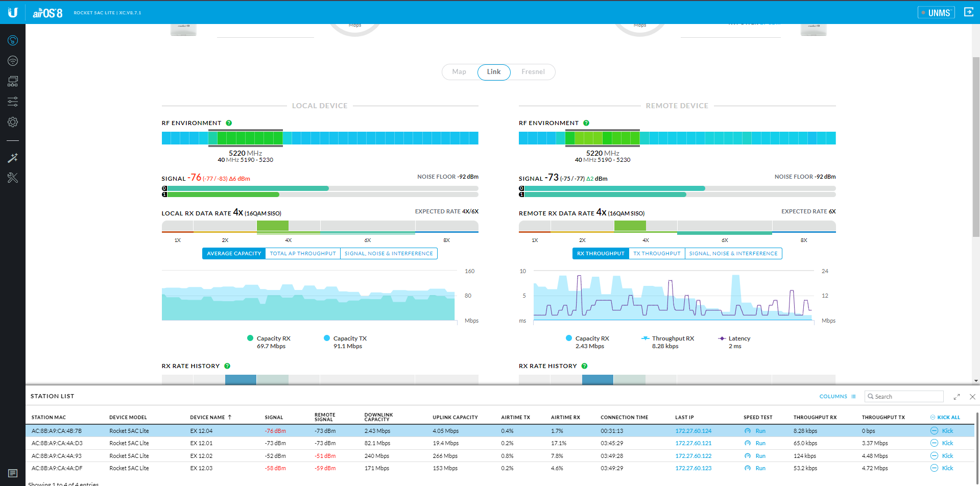Run speed test for EX 12.02 station
The width and height of the screenshot is (980, 486).
click(x=755, y=456)
